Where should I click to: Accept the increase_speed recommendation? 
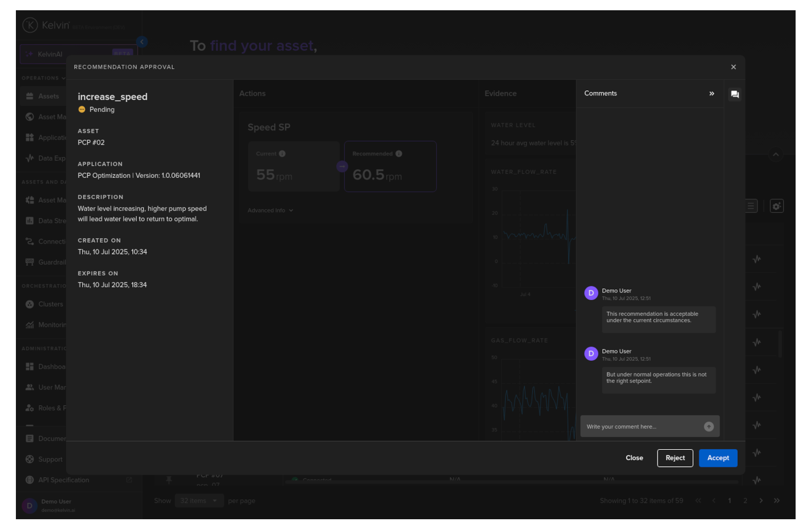[718, 458]
